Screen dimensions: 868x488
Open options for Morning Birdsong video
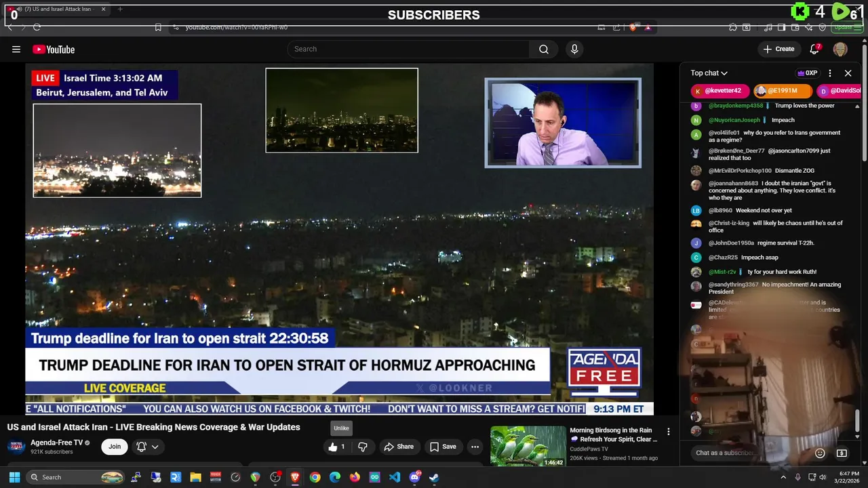point(668,432)
